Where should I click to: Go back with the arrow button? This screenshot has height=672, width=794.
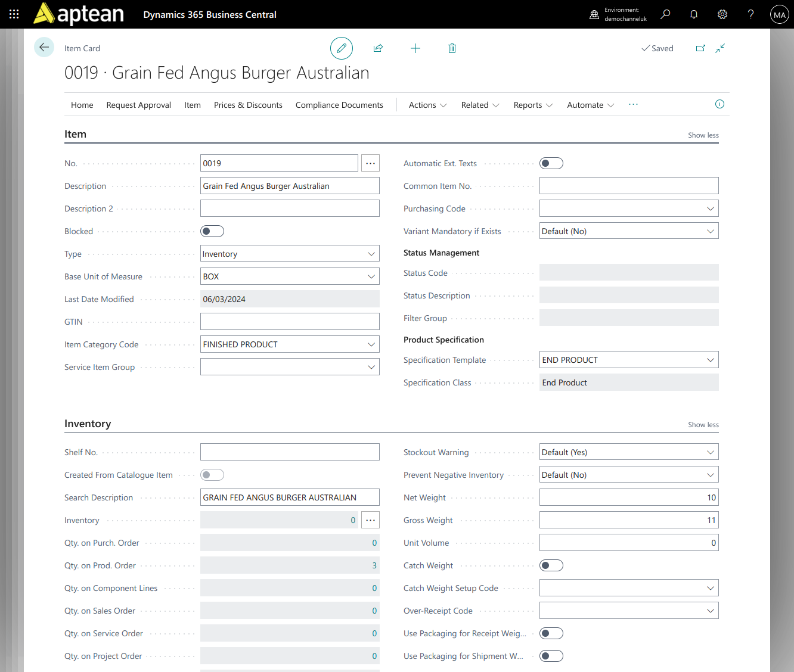click(x=44, y=47)
